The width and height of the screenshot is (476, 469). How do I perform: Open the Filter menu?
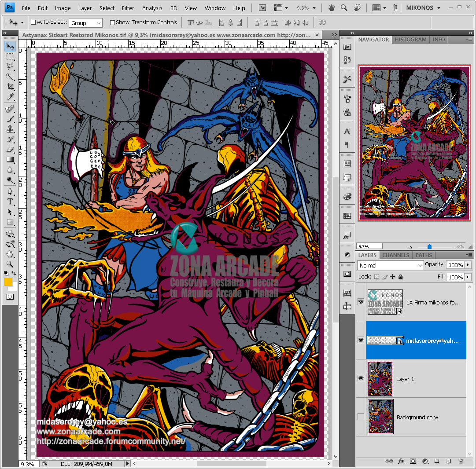128,8
